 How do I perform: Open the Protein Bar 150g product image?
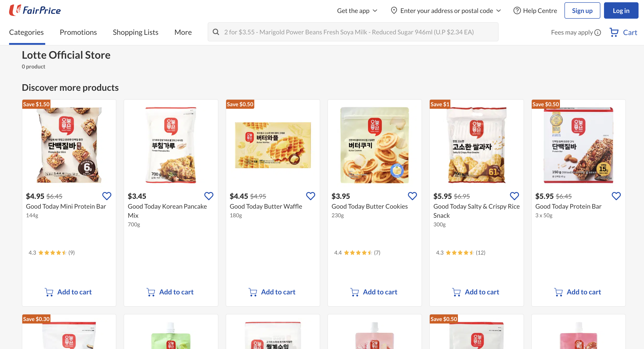(578, 145)
